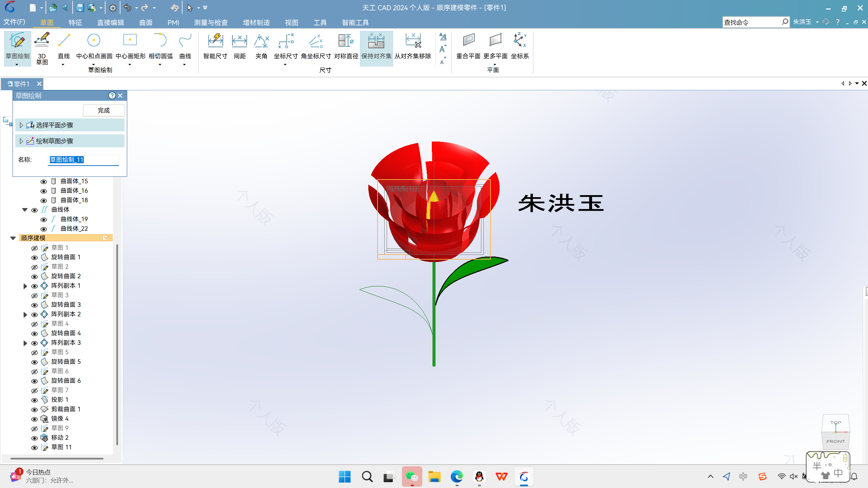Hide 旋转曲面 1 via its eye icon

coord(34,258)
